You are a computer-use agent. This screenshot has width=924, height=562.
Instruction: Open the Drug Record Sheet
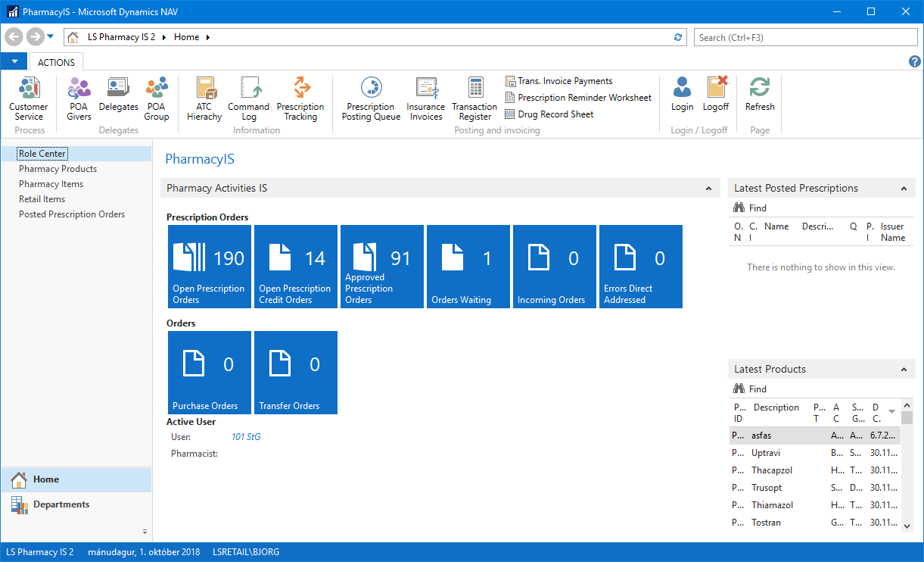point(555,114)
